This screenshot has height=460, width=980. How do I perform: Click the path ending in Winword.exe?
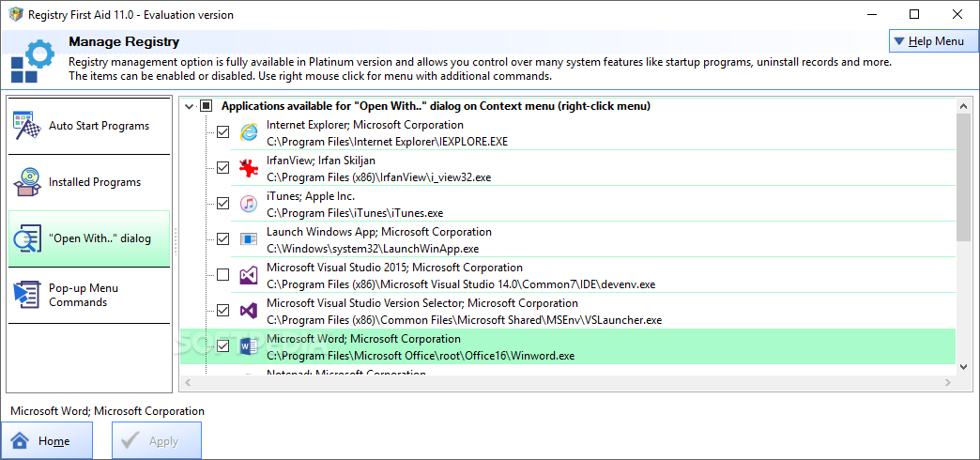(421, 356)
